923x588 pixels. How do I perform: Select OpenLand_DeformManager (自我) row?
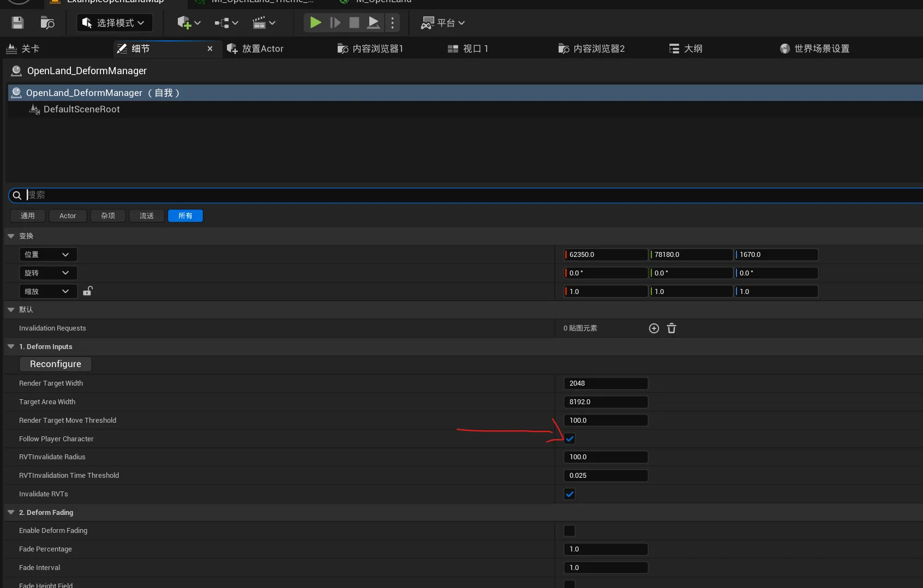(465, 93)
